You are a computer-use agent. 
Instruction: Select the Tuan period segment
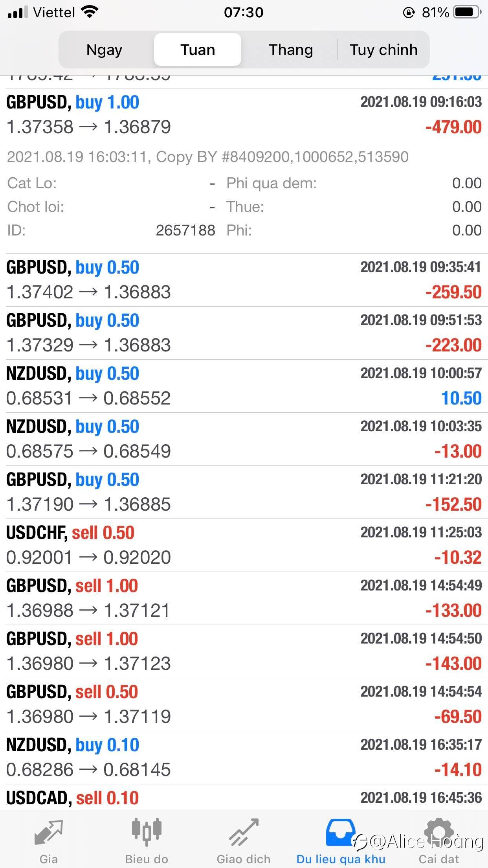[x=198, y=50]
